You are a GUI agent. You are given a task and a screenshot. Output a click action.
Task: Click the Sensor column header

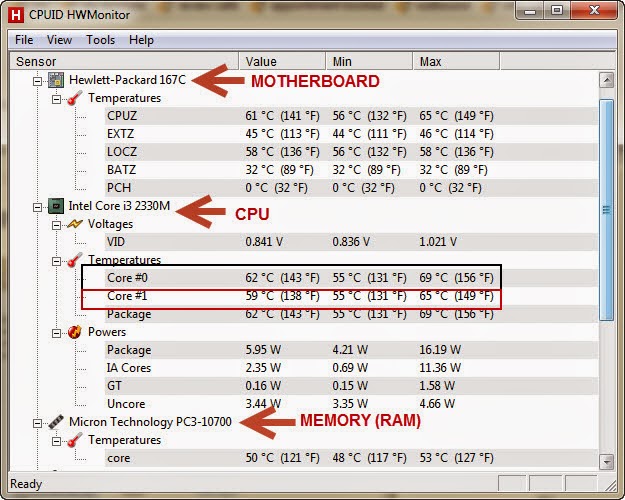click(124, 61)
